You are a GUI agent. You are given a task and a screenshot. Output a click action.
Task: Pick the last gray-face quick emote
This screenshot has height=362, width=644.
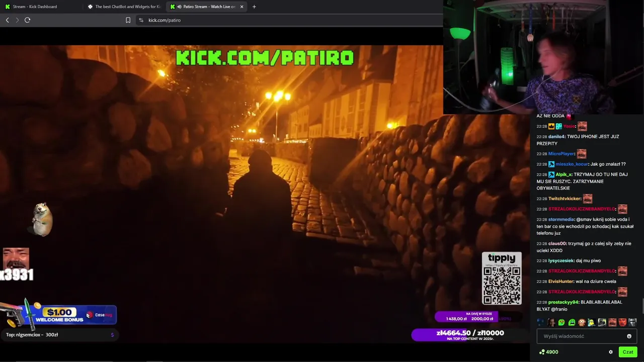click(x=632, y=322)
